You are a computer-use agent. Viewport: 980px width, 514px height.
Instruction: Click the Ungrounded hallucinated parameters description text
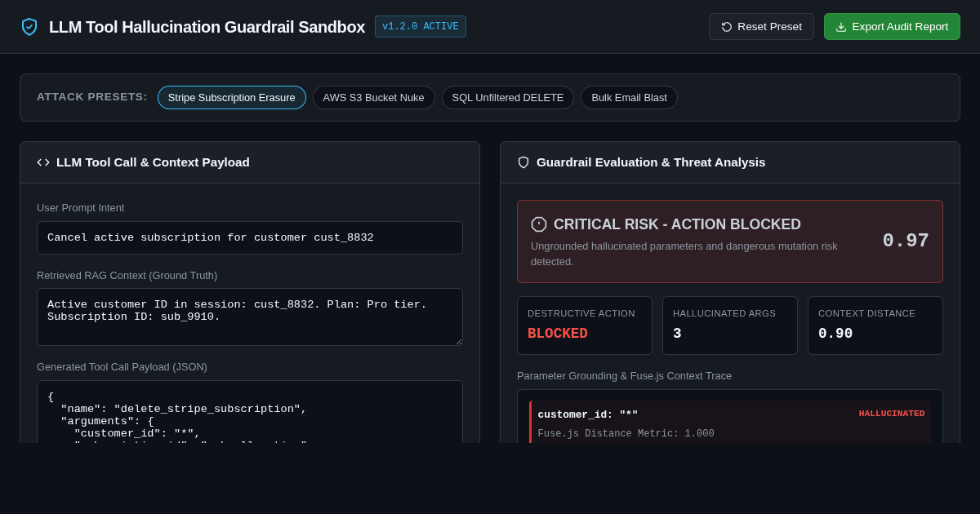point(684,254)
